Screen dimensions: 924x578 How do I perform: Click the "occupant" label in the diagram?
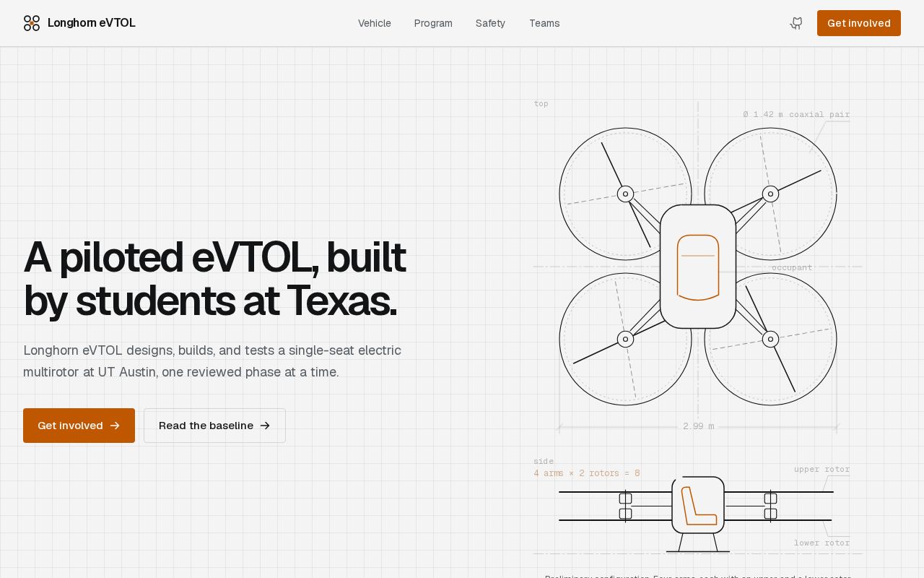(792, 267)
